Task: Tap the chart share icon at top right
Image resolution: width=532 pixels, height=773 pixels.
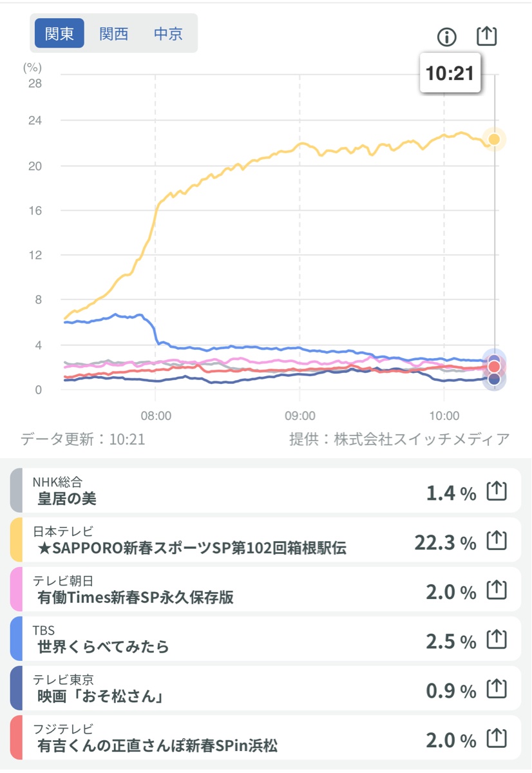Action: coord(488,36)
